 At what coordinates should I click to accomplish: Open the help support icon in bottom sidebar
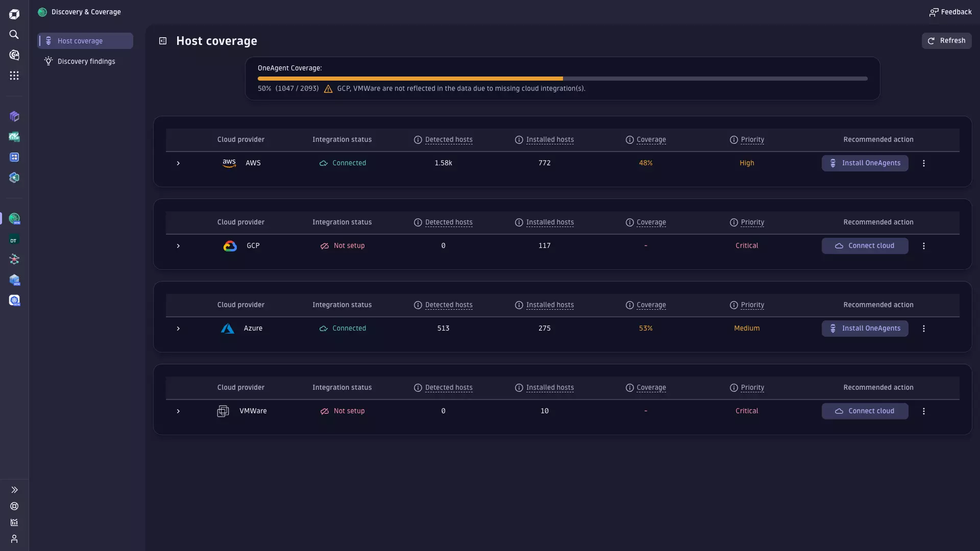(14, 506)
